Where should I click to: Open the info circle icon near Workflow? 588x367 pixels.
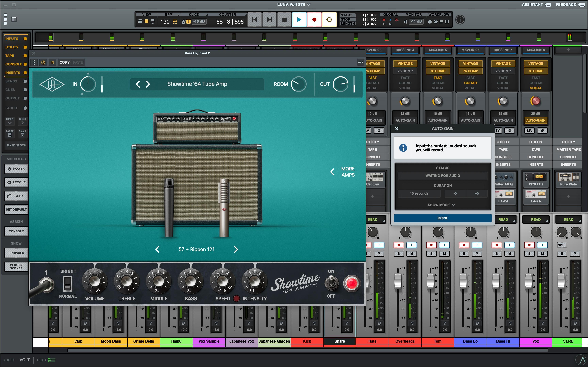(460, 20)
